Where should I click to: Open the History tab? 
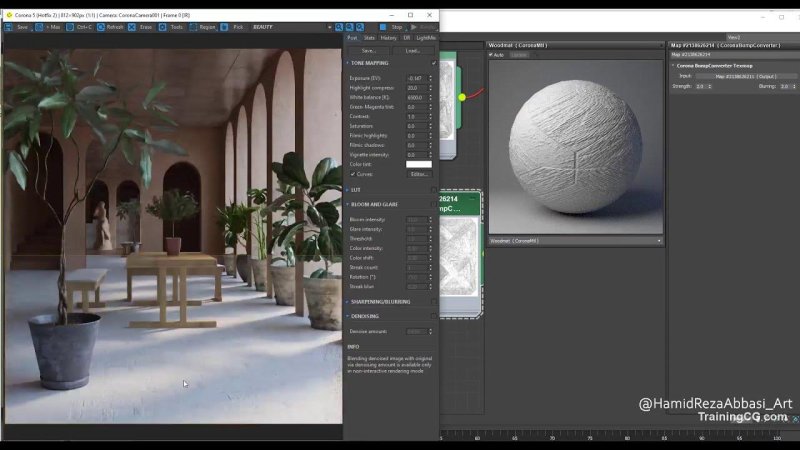[388, 38]
